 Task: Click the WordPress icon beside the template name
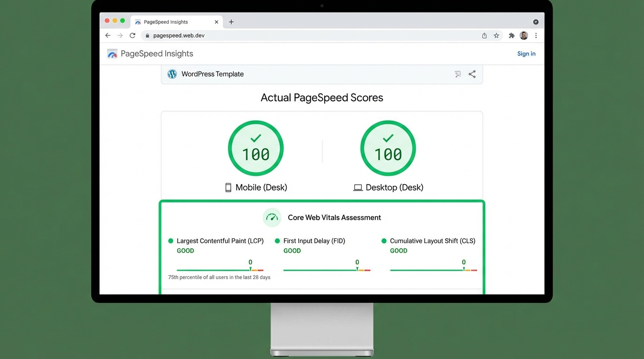172,74
